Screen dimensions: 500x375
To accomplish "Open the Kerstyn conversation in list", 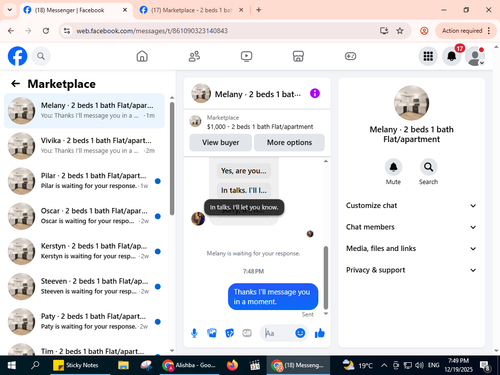I will tap(84, 251).
